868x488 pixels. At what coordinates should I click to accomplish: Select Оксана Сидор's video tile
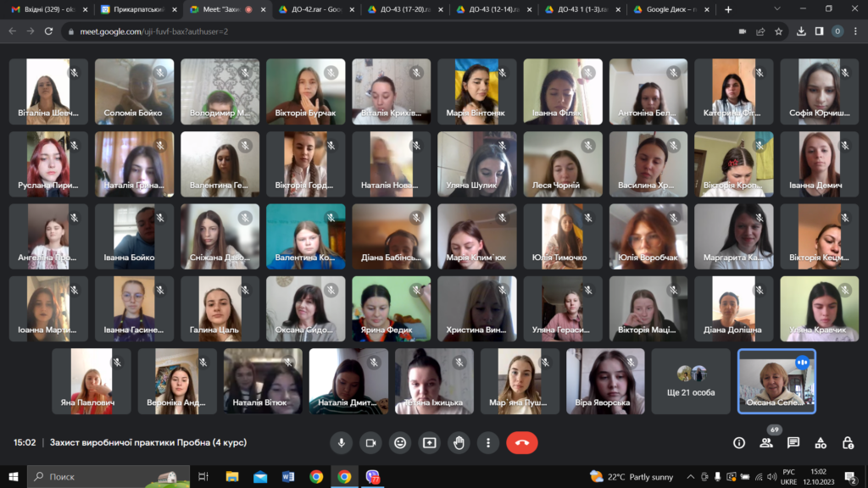click(x=305, y=308)
